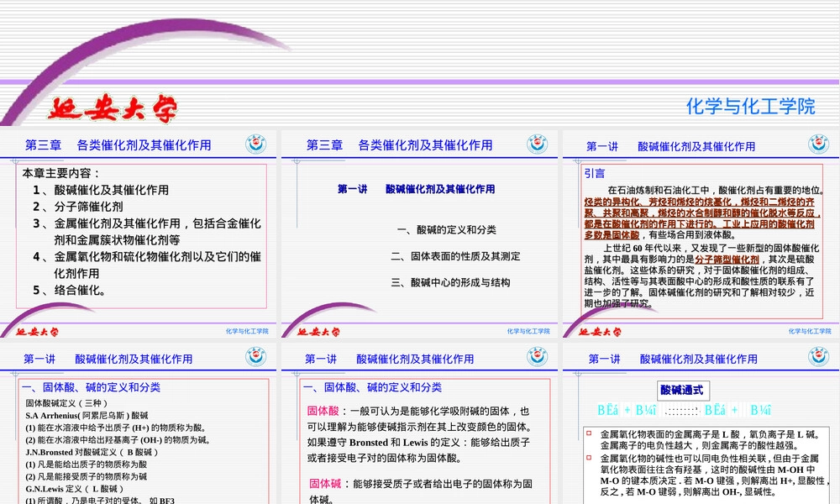Click the 第三章 title of the 本章主要内容 slide
The image size is (840, 504).
[118, 145]
